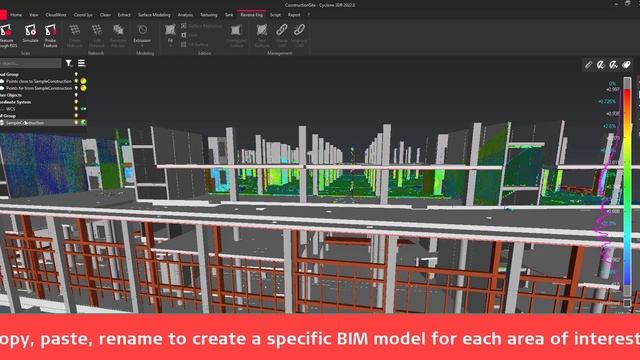The image size is (640, 360).
Task: Open the Home ribbon tab
Action: pos(16,15)
